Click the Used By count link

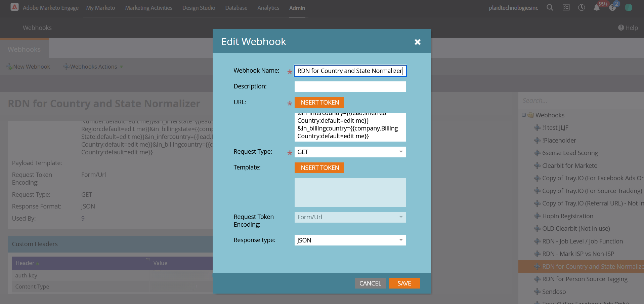[83, 219]
